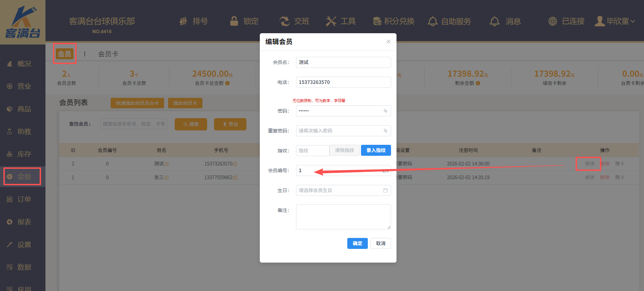This screenshot has width=644, height=291.
Task: Click the 取消 cancel button
Action: pyautogui.click(x=380, y=243)
